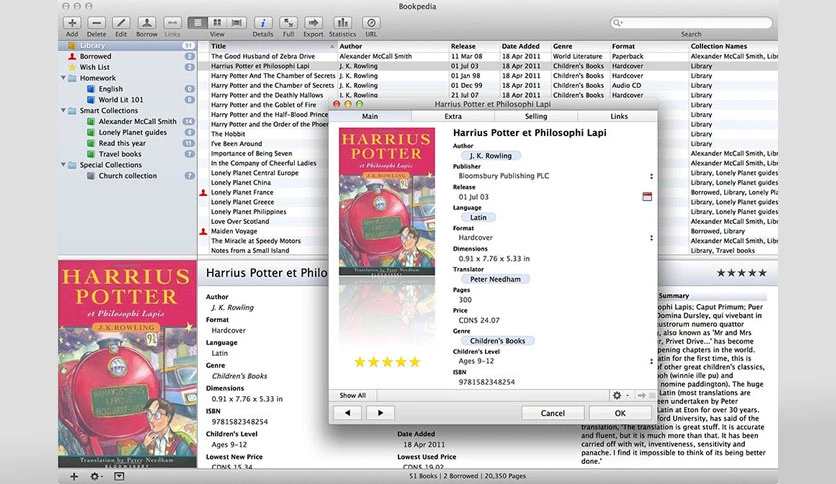
Task: Open the Publisher dropdown stepper
Action: (x=651, y=176)
